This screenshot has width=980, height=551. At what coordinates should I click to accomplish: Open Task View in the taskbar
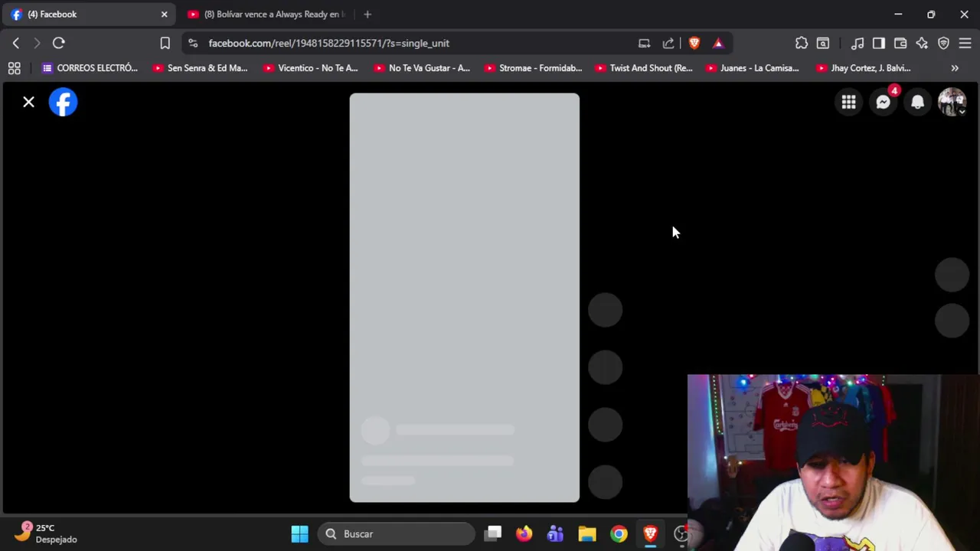[x=493, y=533]
